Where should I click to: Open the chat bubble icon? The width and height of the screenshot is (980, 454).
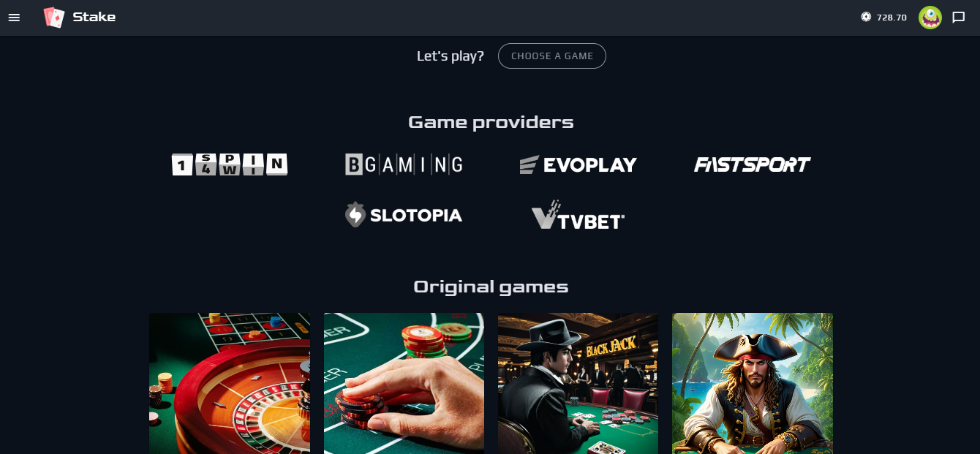coord(959,18)
